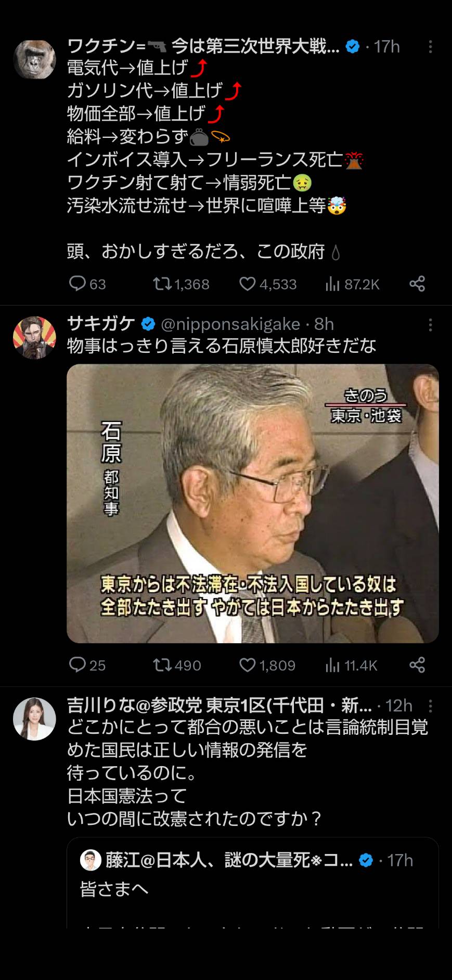The image size is (452, 980).
Task: Reply to the tweet with 25 comments
Action: (87, 665)
